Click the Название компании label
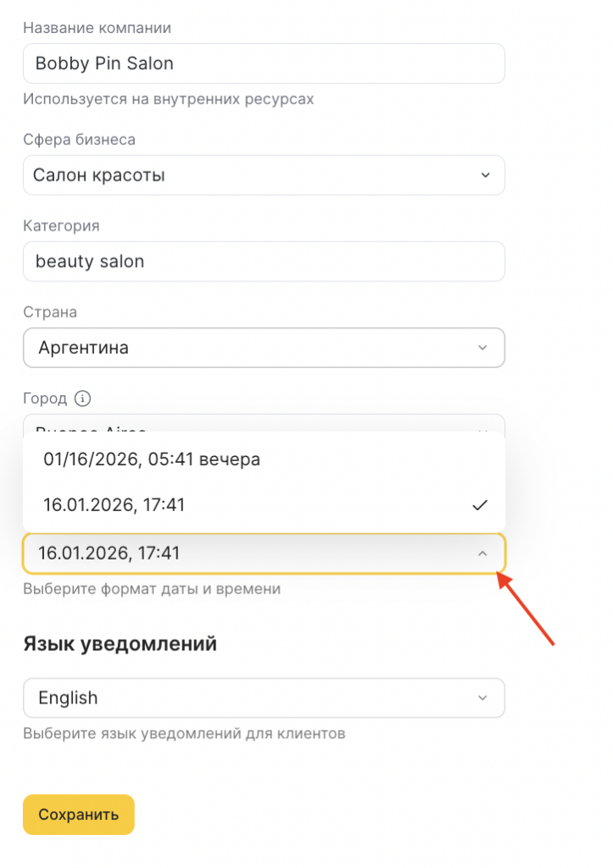613x868 pixels. 97,28
